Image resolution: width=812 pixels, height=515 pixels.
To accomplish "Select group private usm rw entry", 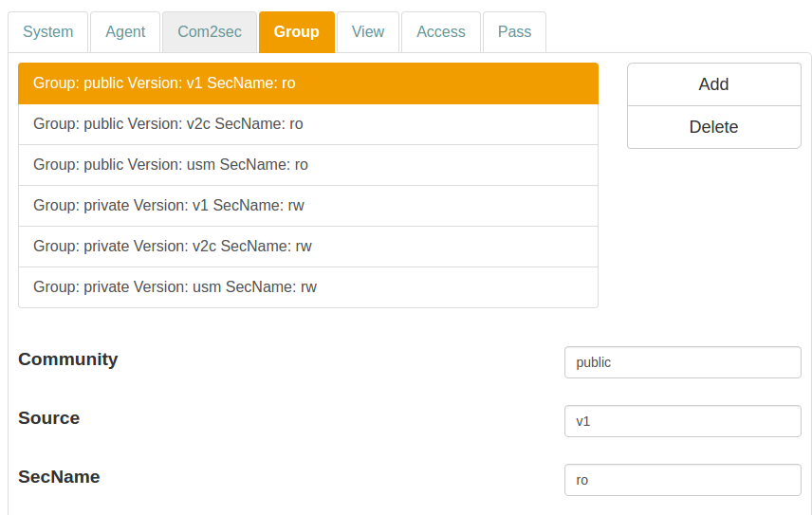I will tap(307, 287).
